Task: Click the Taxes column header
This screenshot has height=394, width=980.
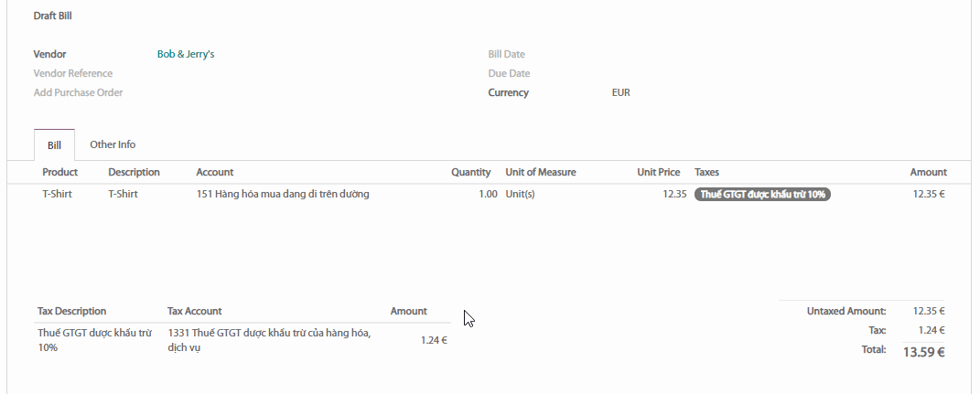Action: tap(706, 172)
